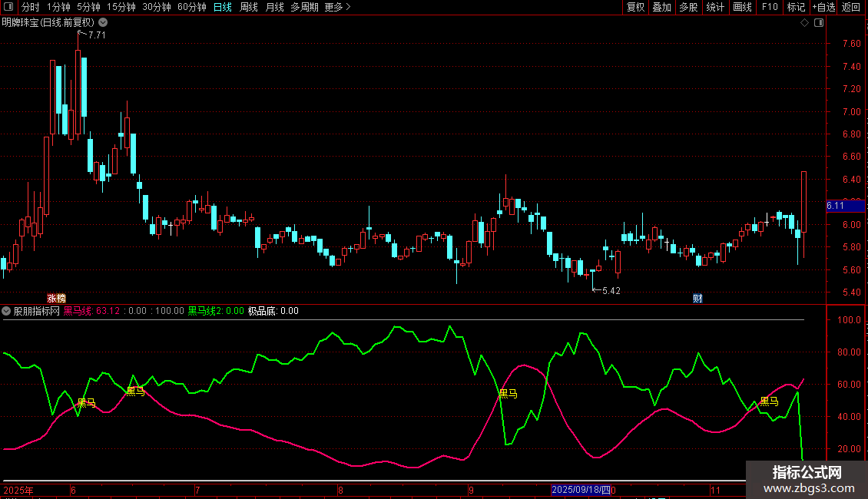Switch to 月线 monthly chart
Screen dimensions: 868x499
click(x=274, y=7)
